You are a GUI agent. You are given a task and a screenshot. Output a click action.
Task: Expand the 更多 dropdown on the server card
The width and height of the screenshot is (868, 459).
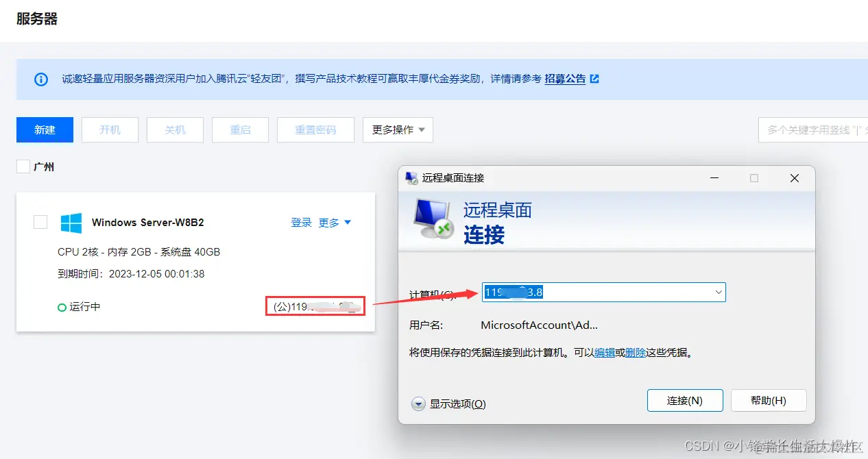pos(335,223)
